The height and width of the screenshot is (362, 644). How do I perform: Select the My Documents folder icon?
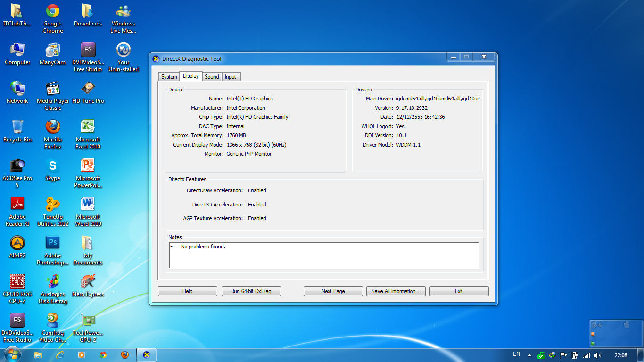click(88, 251)
